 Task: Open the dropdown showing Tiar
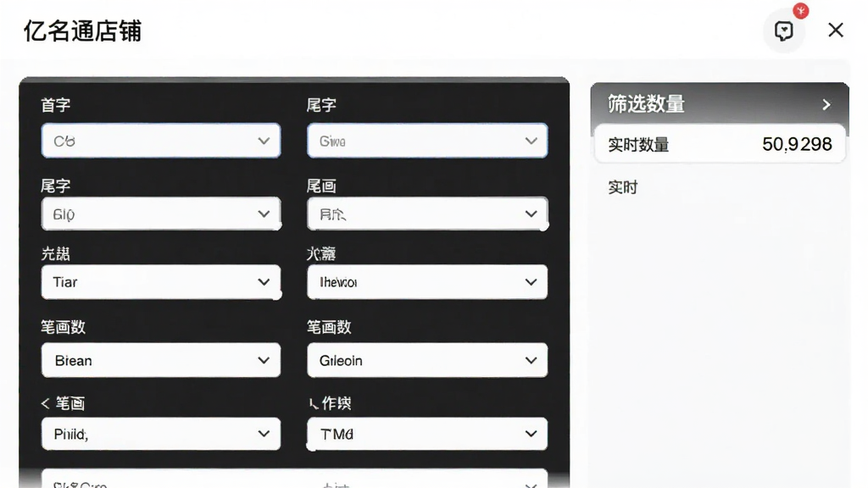(x=161, y=282)
